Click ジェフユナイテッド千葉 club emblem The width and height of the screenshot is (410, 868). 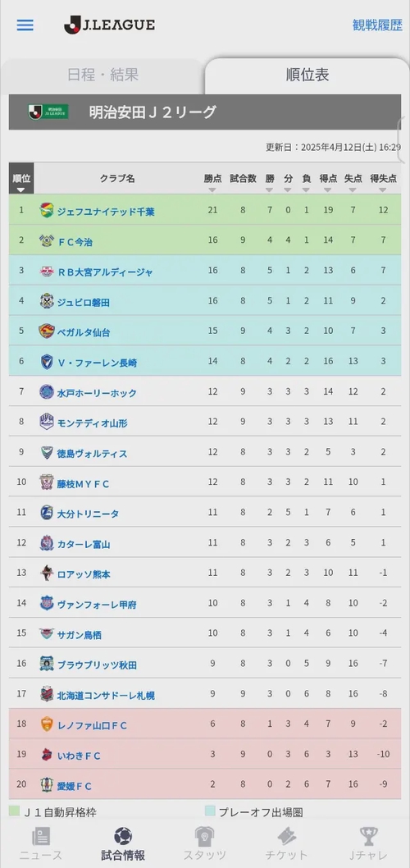coord(47,210)
